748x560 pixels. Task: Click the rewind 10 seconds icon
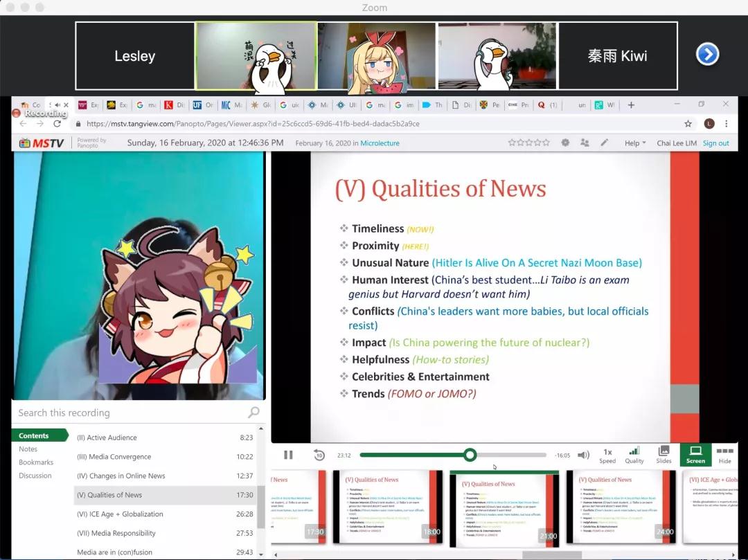pos(319,455)
